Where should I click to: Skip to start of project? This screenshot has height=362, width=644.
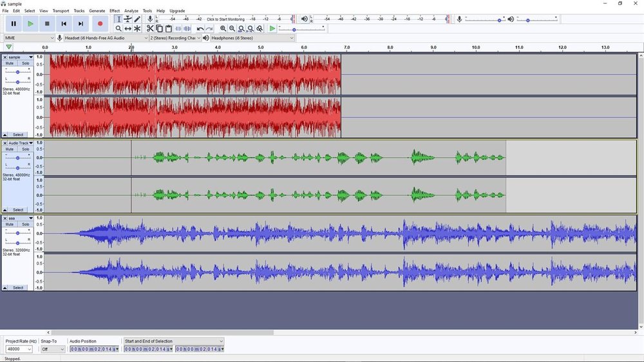pyautogui.click(x=64, y=24)
